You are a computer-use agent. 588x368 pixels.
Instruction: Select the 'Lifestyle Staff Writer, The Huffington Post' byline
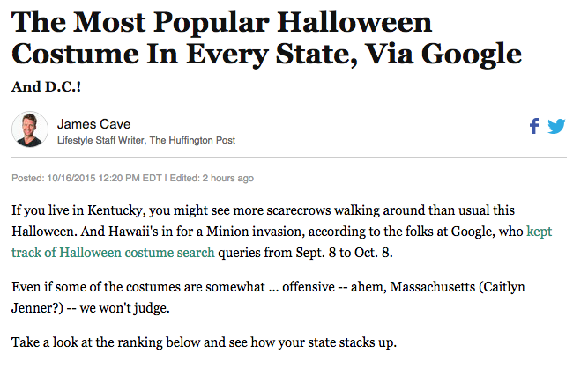[x=145, y=140]
